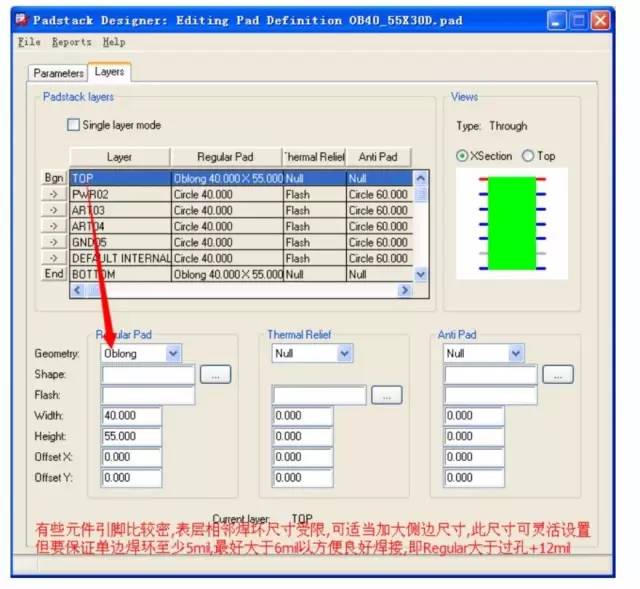
Task: Open the Thermal Relief geometry dropdown
Action: [345, 353]
